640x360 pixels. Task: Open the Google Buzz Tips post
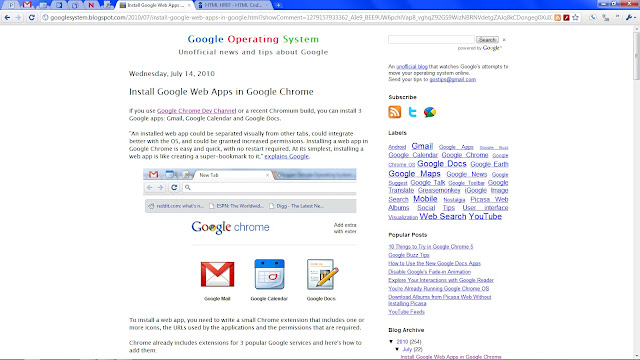tap(409, 255)
